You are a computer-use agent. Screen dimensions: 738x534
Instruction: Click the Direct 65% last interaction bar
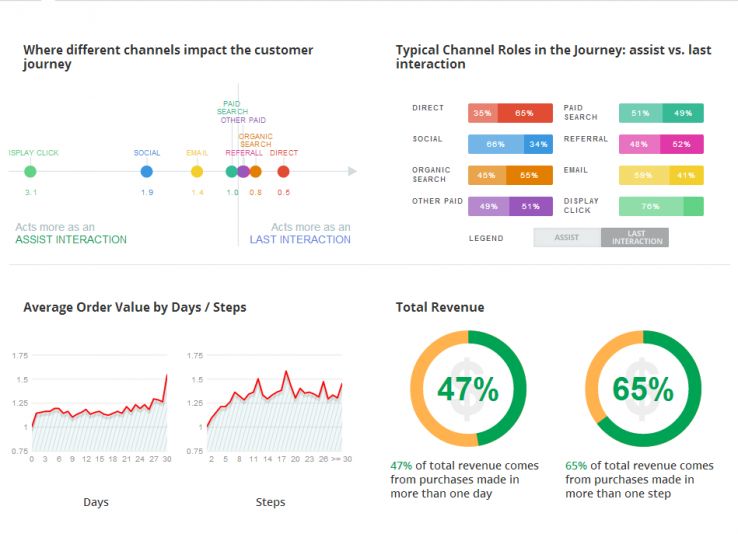coord(525,114)
